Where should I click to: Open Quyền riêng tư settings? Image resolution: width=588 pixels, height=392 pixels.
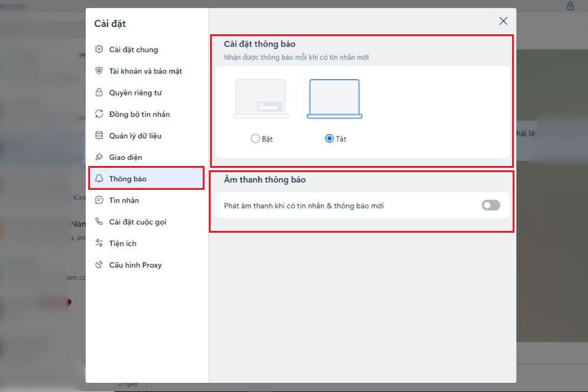146,92
